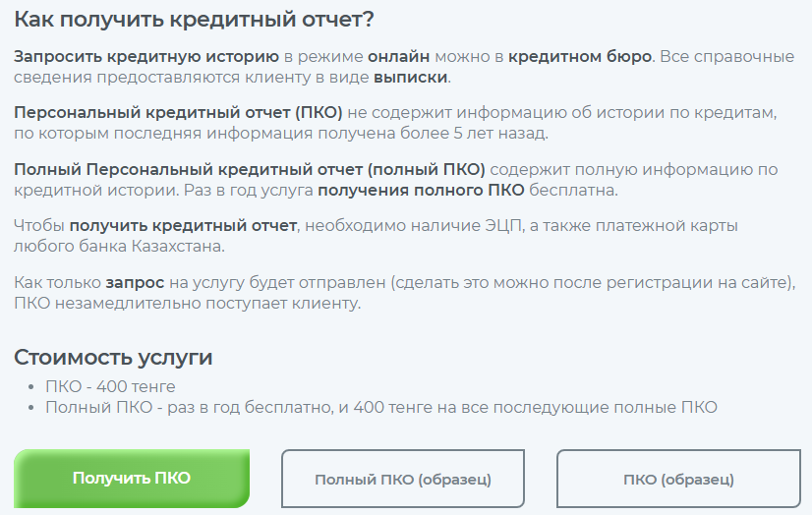Image resolution: width=812 pixels, height=515 pixels.
Task: Select the bold word онлайн
Action: point(399,56)
